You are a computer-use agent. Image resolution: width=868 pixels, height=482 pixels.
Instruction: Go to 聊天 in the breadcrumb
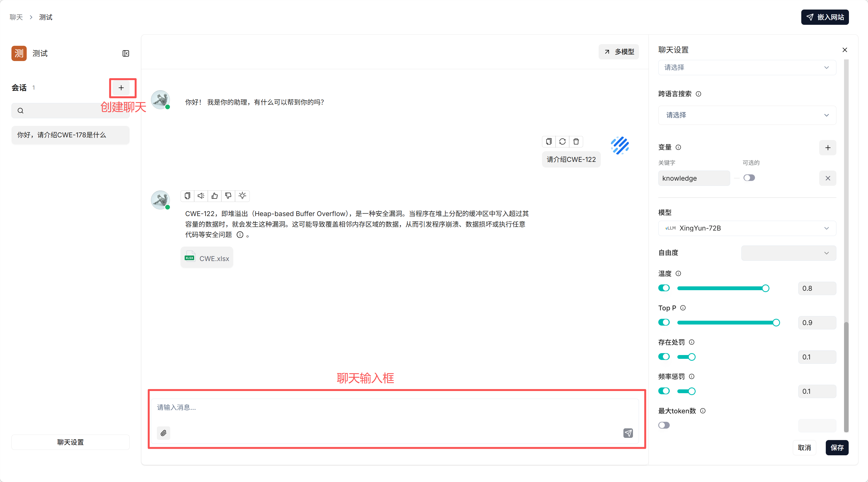pos(16,17)
